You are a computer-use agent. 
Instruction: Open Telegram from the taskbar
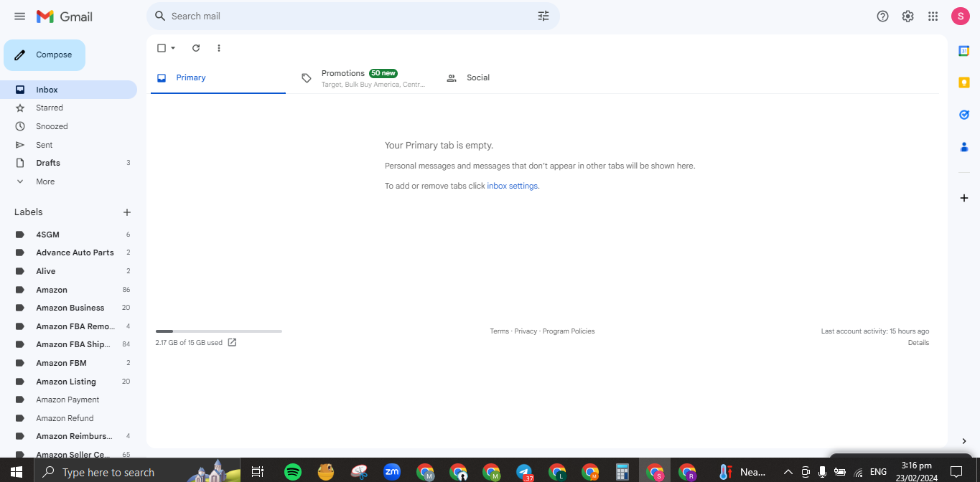pos(525,472)
